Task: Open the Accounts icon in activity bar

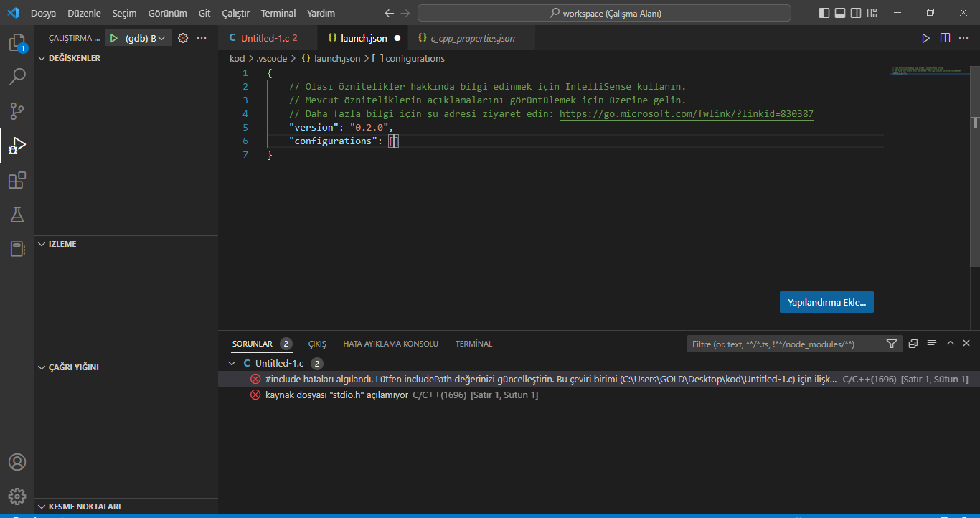Action: point(17,462)
